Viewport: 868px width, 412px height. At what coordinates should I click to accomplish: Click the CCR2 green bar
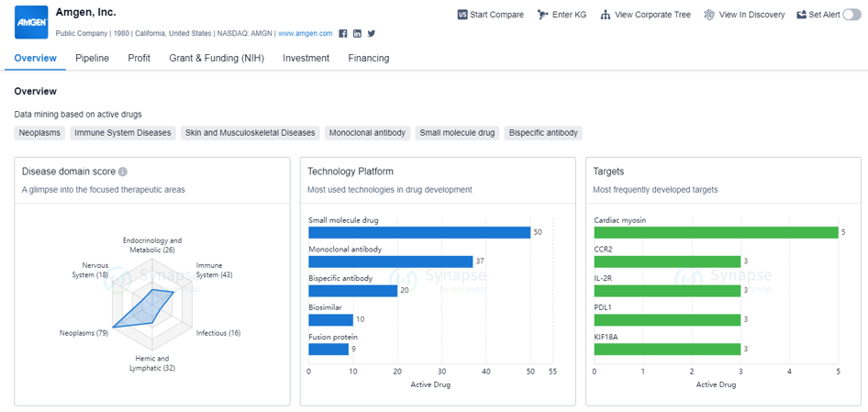tap(667, 262)
